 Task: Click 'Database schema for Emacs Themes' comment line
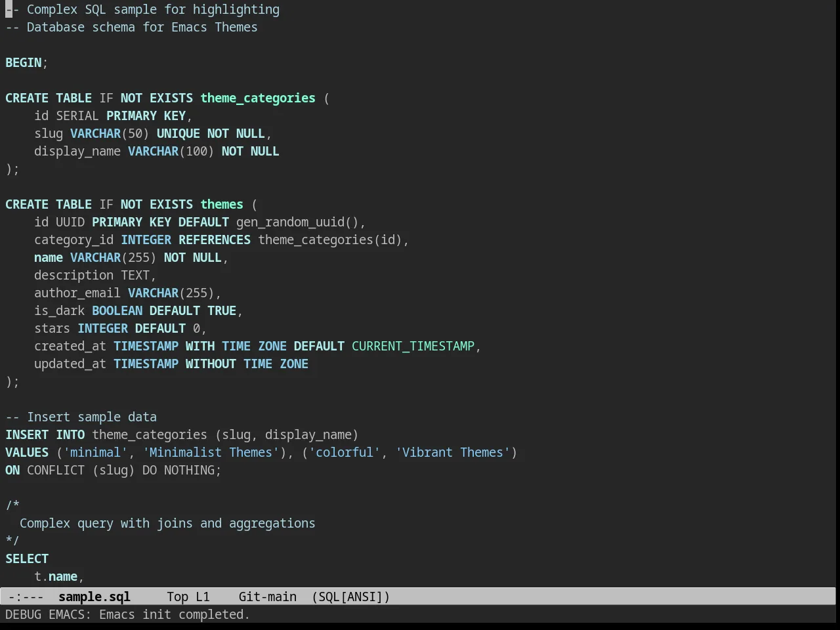pyautogui.click(x=131, y=27)
